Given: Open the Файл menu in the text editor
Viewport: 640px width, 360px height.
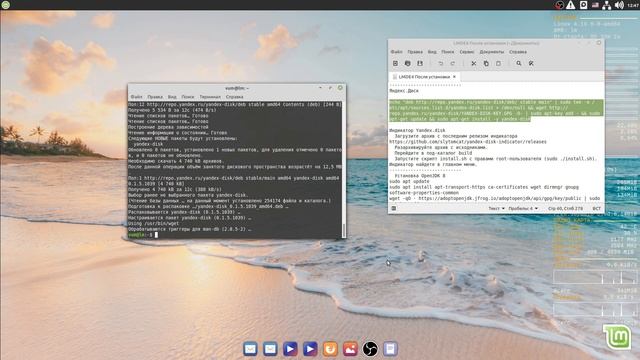Looking at the screenshot, I should 396,52.
